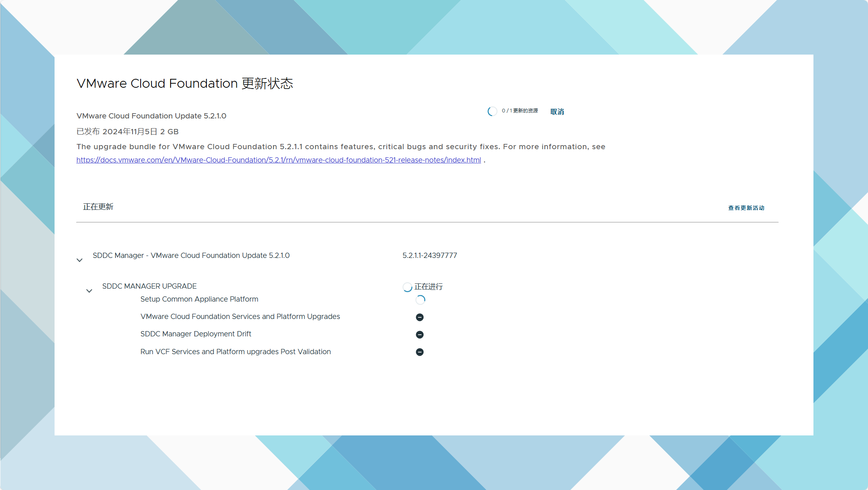Click SDDC Manager - VMware Cloud Foundation Update row

[191, 256]
